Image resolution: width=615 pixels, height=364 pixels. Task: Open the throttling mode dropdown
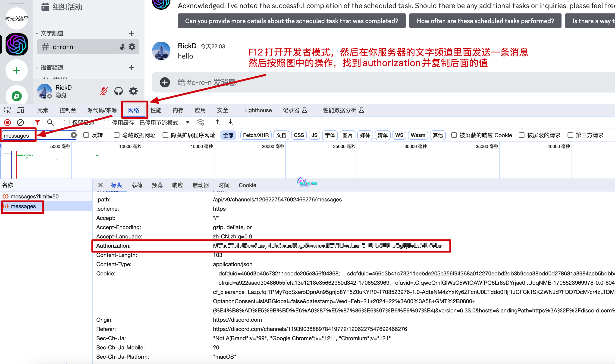[165, 123]
